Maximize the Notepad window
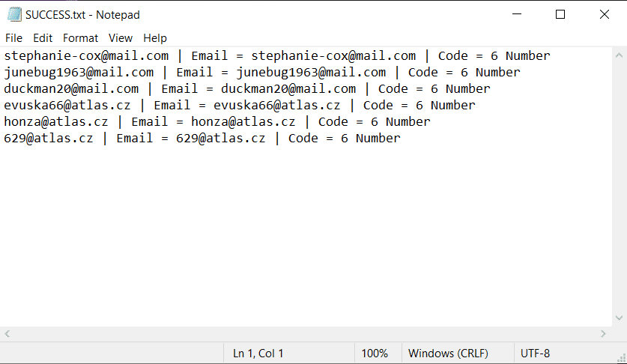627x364 pixels. click(560, 14)
